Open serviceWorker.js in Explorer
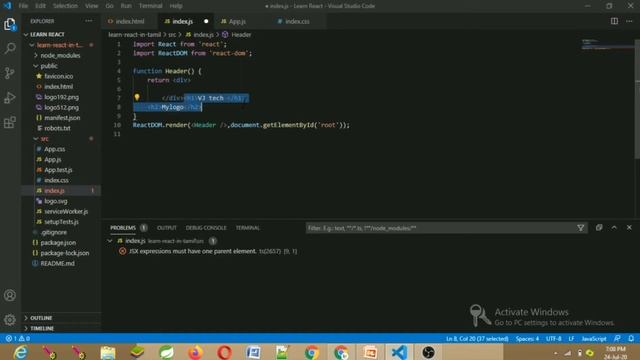Viewport: 640px width, 360px height. (66, 211)
